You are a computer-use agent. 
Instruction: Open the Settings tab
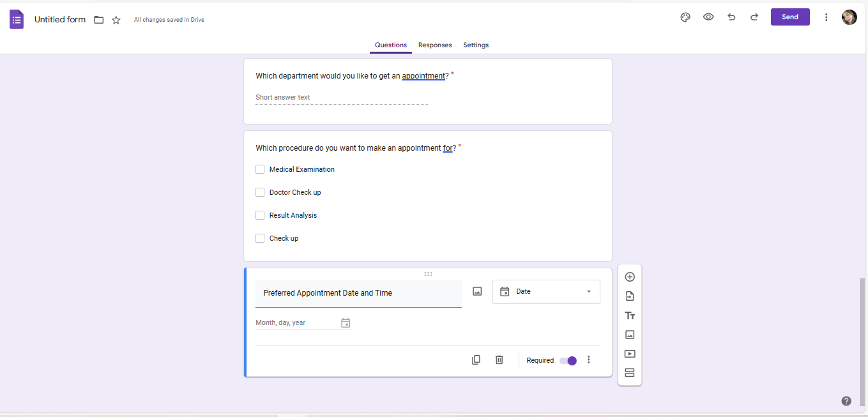[476, 45]
